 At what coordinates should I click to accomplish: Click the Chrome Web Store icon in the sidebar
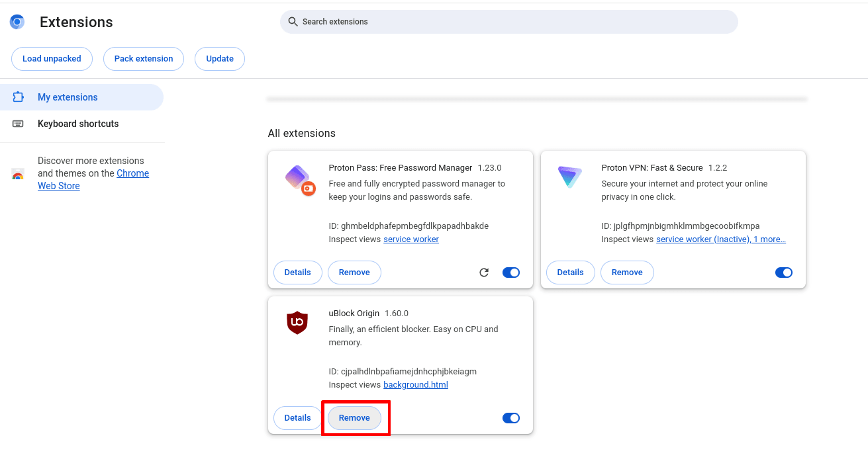click(x=18, y=175)
